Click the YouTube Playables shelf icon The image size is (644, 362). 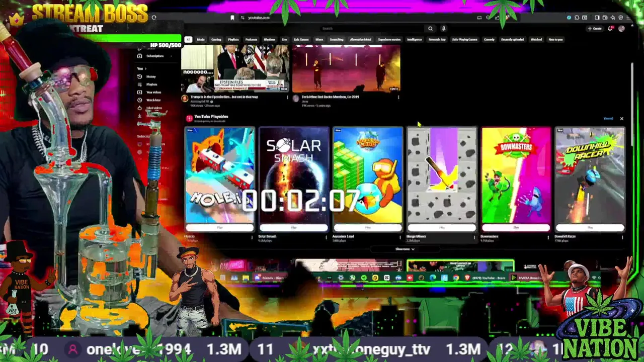click(189, 118)
